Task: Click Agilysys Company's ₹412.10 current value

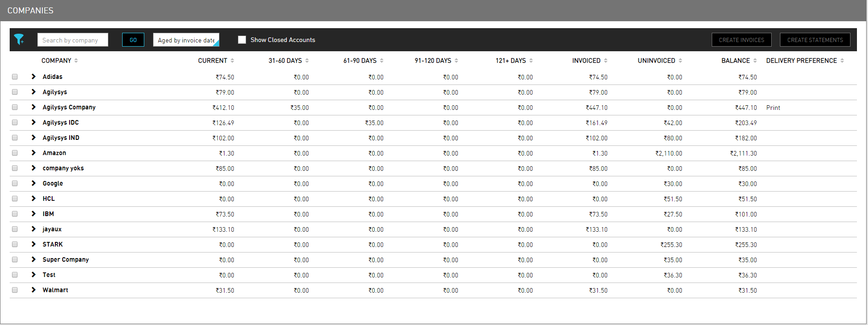Action: [223, 108]
